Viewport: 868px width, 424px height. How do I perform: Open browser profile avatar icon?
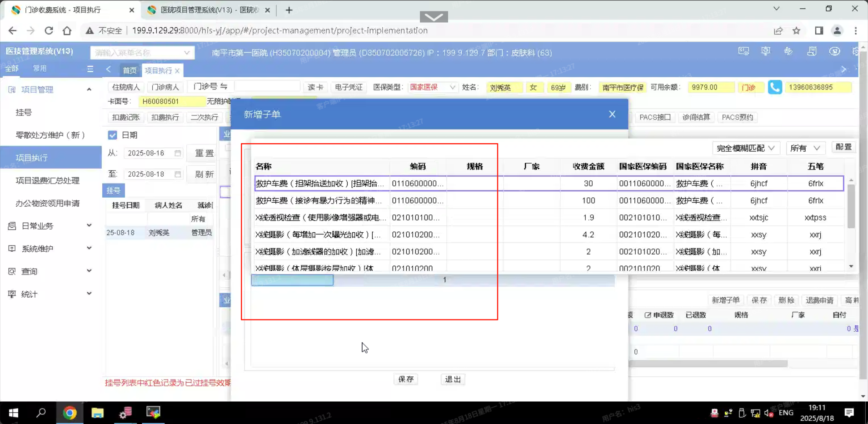(x=837, y=30)
